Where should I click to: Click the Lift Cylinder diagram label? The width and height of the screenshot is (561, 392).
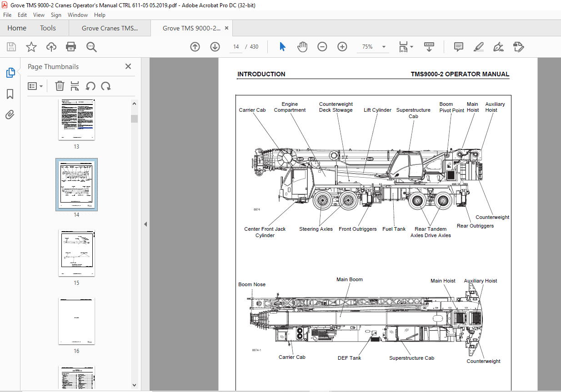tap(377, 110)
